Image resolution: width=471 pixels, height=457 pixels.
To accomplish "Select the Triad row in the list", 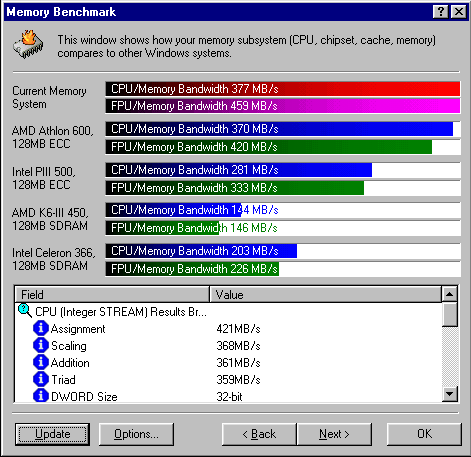I will click(228, 380).
